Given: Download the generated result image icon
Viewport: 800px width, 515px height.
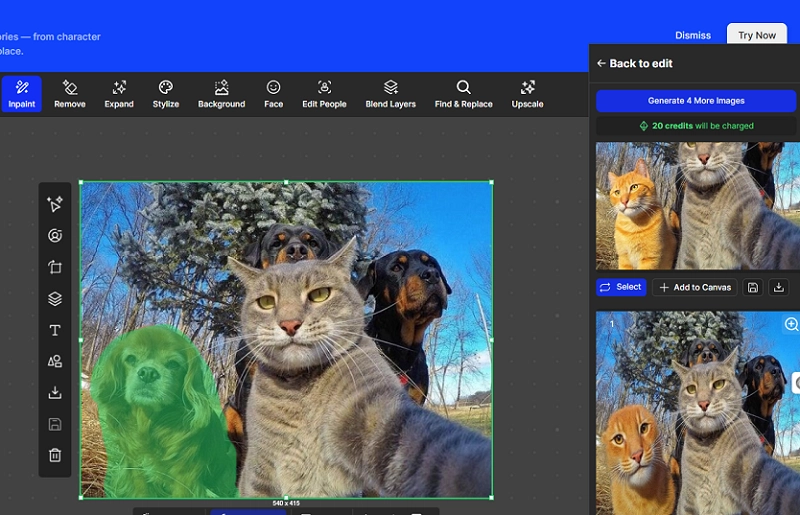Looking at the screenshot, I should tap(779, 287).
